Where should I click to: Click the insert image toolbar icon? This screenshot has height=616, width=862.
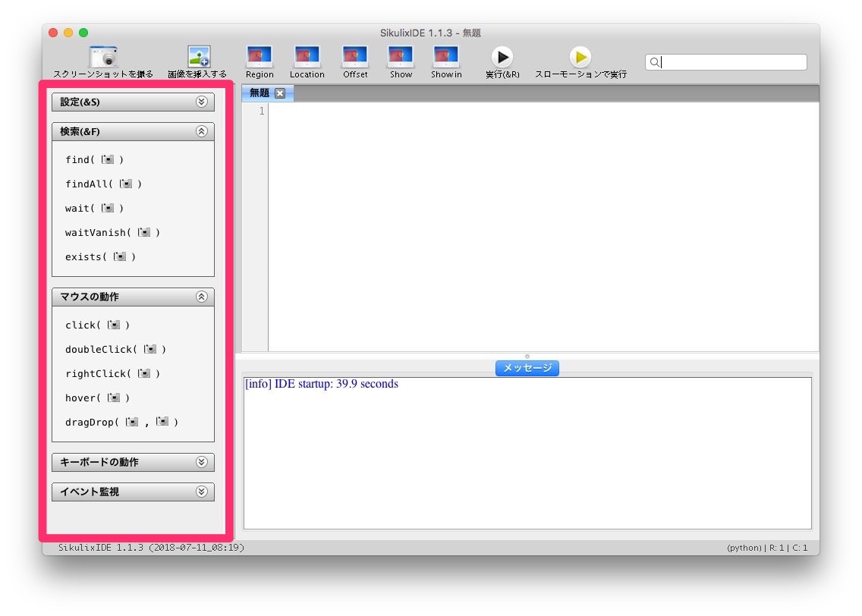click(x=199, y=57)
